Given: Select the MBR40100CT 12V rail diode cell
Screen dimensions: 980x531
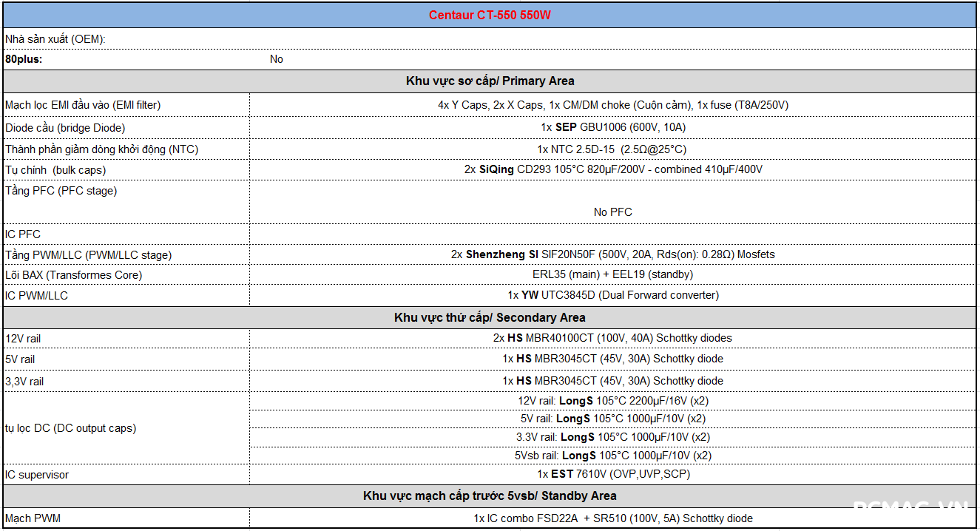Looking at the screenshot, I should [x=612, y=338].
